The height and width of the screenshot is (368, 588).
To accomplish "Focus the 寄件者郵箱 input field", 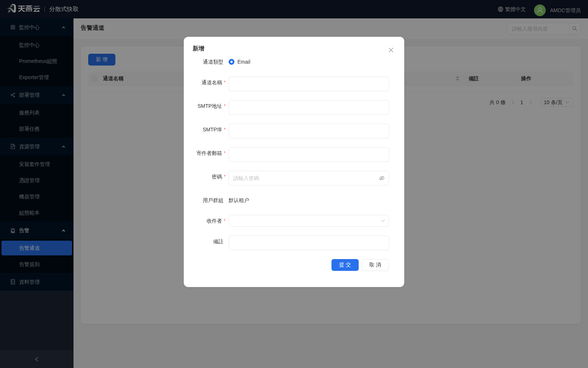I will (309, 155).
